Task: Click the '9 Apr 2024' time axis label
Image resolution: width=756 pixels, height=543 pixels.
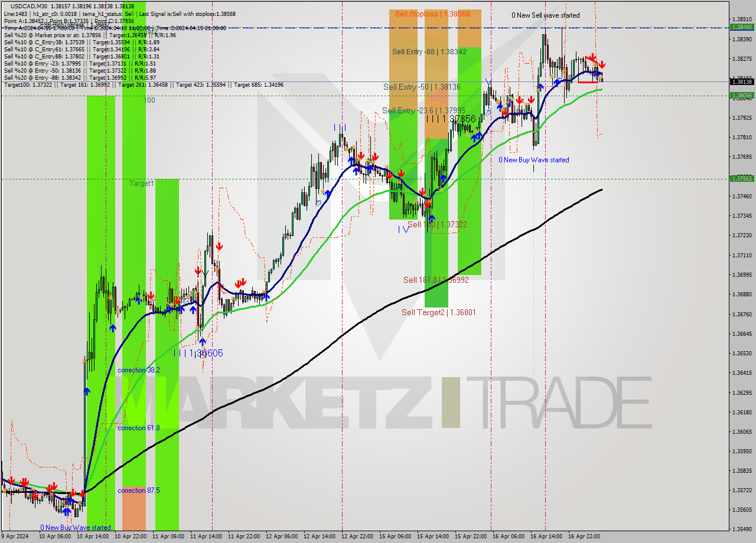Action: click(15, 537)
